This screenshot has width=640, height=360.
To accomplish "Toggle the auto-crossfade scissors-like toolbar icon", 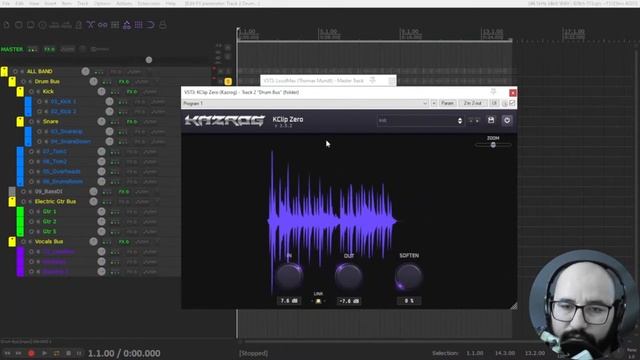I will [90, 25].
